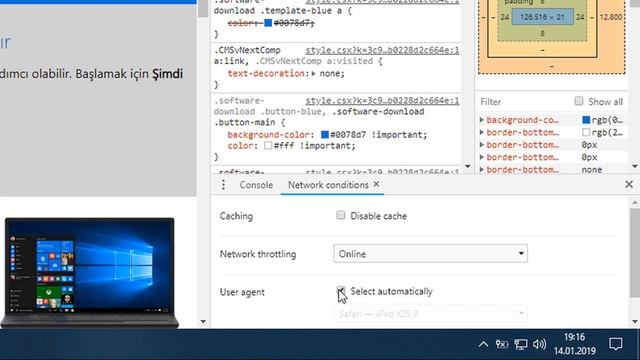Click the Network throttling label

258,254
